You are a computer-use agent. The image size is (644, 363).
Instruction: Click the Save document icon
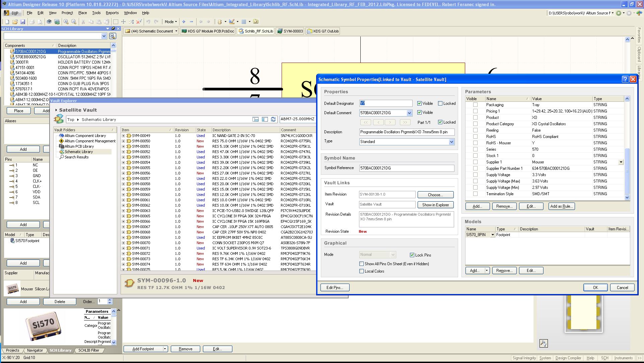click(x=23, y=22)
